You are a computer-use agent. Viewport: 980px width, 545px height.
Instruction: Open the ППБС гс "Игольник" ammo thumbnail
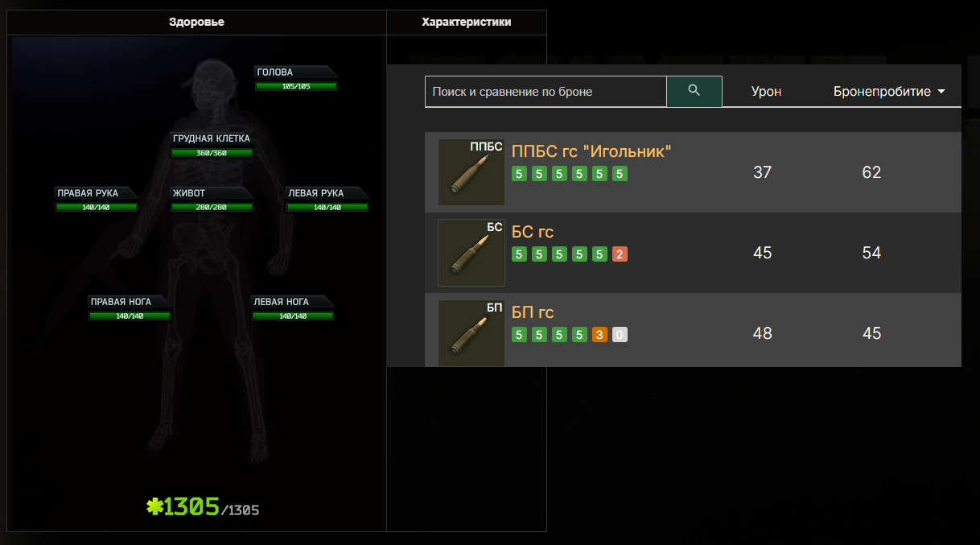coord(471,172)
